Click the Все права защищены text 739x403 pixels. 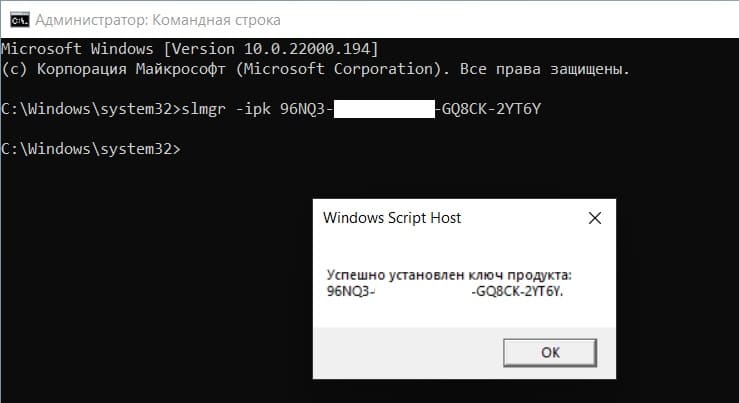click(x=545, y=69)
